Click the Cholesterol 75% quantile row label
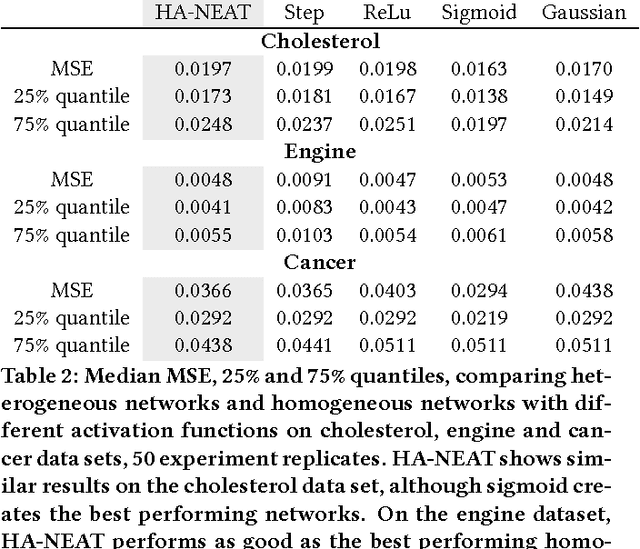The width and height of the screenshot is (640, 549). [x=72, y=125]
